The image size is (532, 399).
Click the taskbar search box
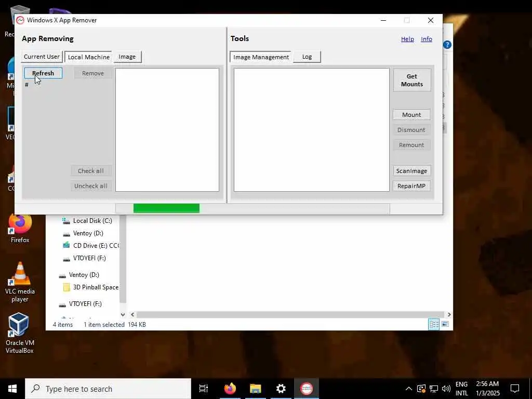(108, 389)
